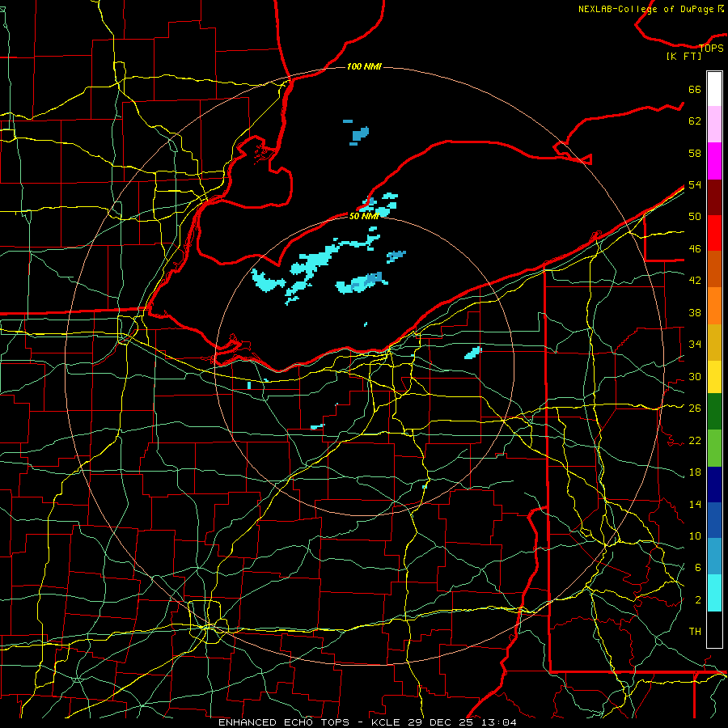
Task: Click the legend value '14'
Action: click(695, 504)
